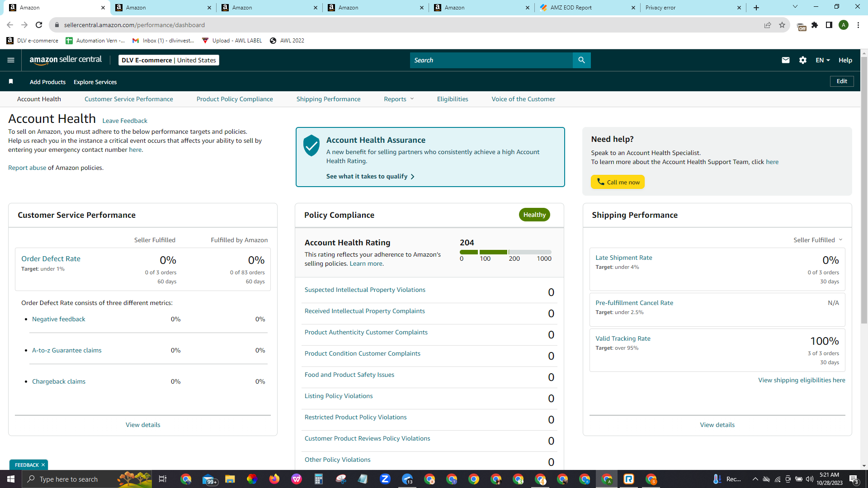868x488 pixels.
Task: Open the Valid Tracking Rate link
Action: pos(623,338)
